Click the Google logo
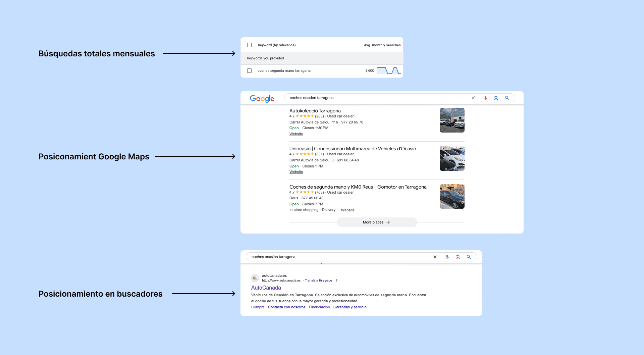The width and height of the screenshot is (644, 355). click(262, 98)
